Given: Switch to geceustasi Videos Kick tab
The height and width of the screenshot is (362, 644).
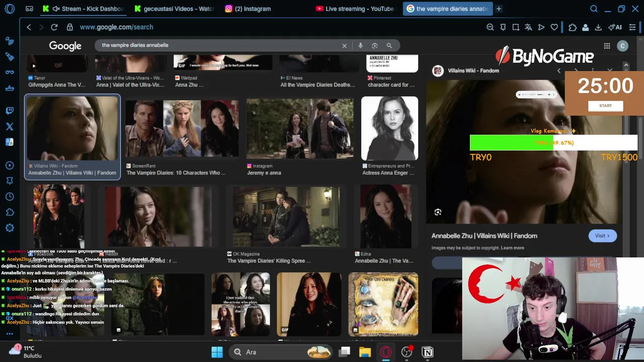Looking at the screenshot, I should click(174, 9).
